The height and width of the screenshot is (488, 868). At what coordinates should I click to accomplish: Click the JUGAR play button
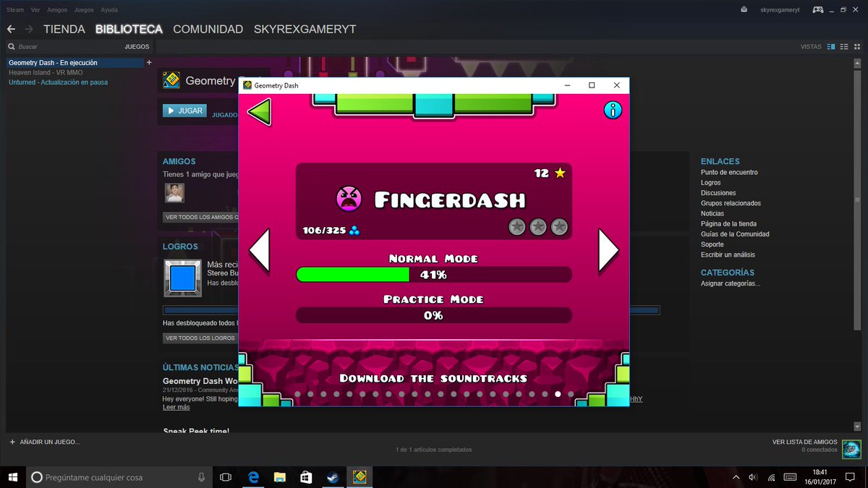pyautogui.click(x=184, y=111)
